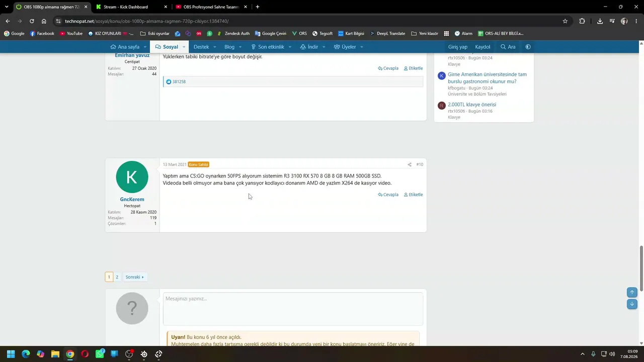Open the Chrome three-dot menu
Viewport: 644px width, 362px height.
tap(636, 21)
